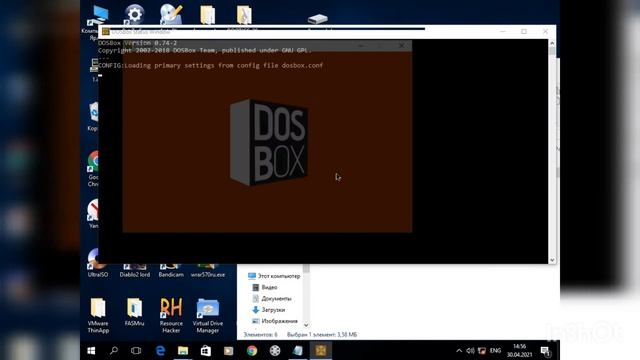Open Task View on the taskbar
Screen dimensions: 640x360
(136, 351)
